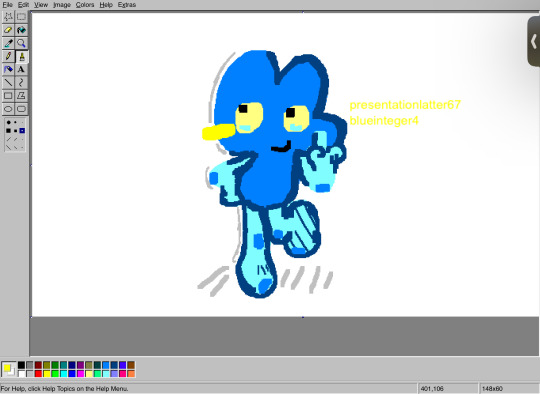
Task: Select the Fill with Color bucket tool
Action: pos(21,30)
